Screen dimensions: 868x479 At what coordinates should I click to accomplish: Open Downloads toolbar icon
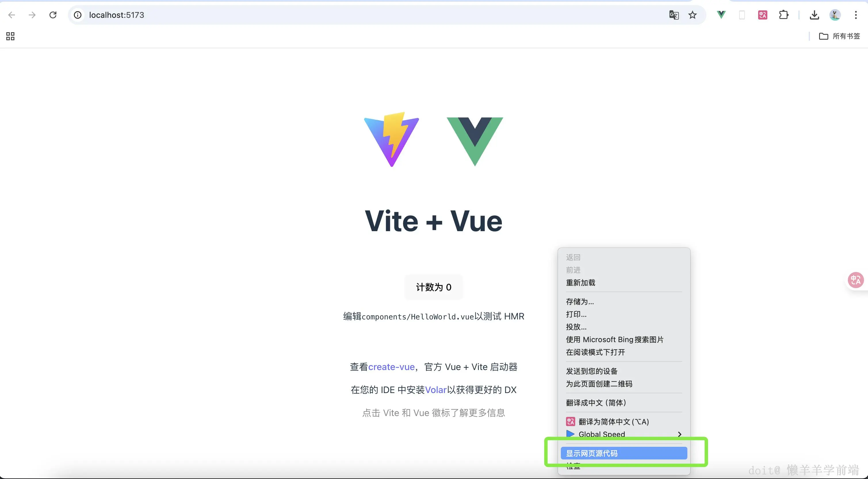tap(815, 15)
